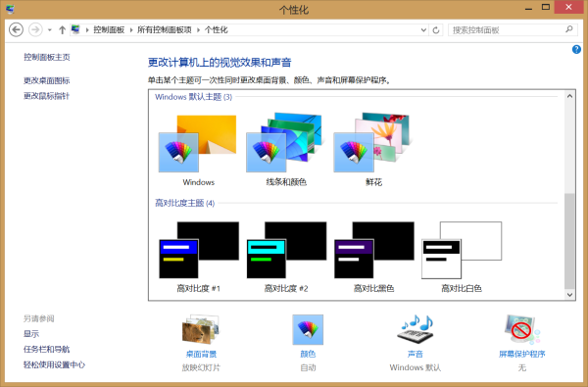588x387 pixels.
Task: Open the recent locations dropdown arrow
Action: (x=50, y=30)
